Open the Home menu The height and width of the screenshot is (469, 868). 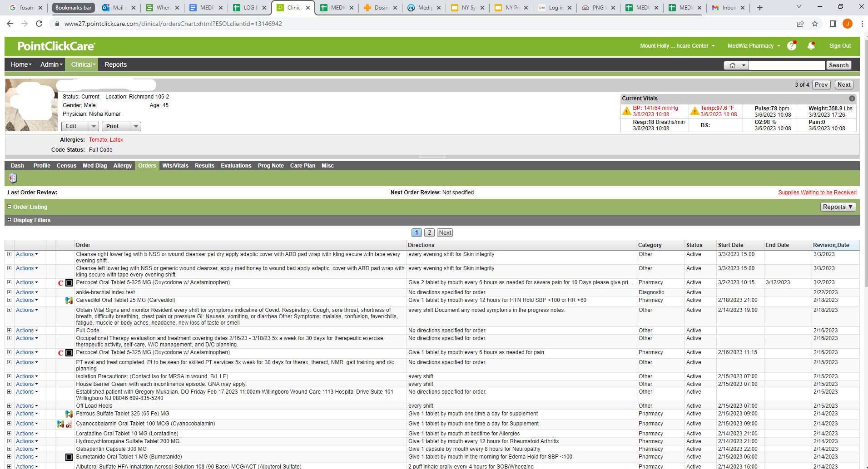point(21,64)
